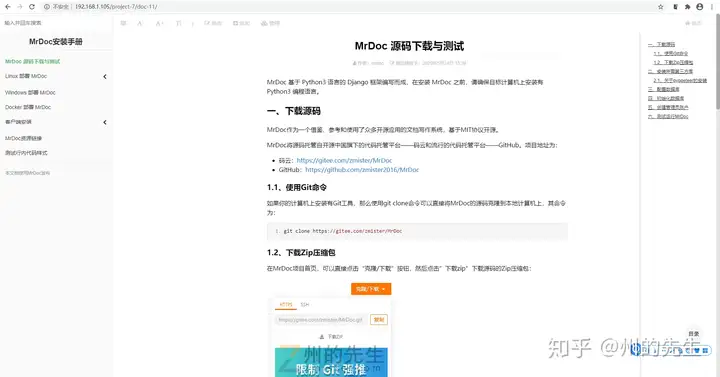Screen dimensions: 720x377
Task: Open Chrome's three-dot menu
Action: tap(712, 7)
